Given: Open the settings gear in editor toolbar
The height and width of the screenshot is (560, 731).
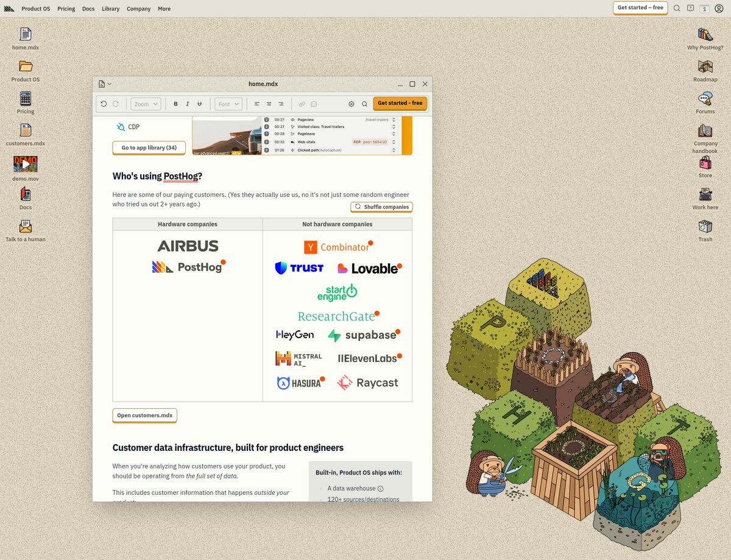Looking at the screenshot, I should point(351,104).
